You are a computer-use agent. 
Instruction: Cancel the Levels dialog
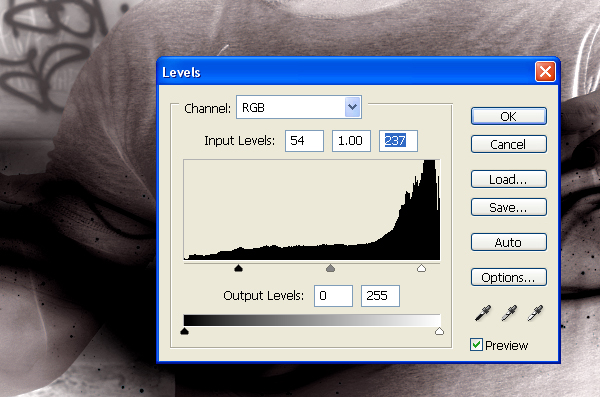coord(509,144)
